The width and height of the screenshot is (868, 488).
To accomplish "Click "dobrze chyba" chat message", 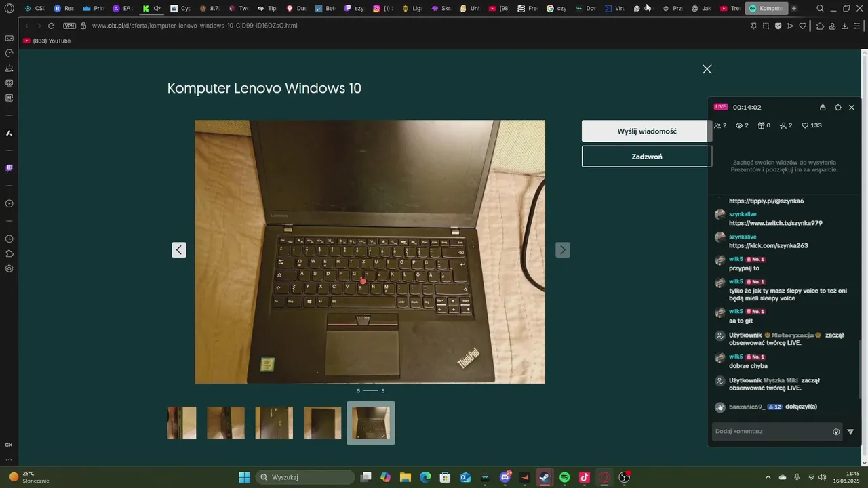I will coord(748,366).
